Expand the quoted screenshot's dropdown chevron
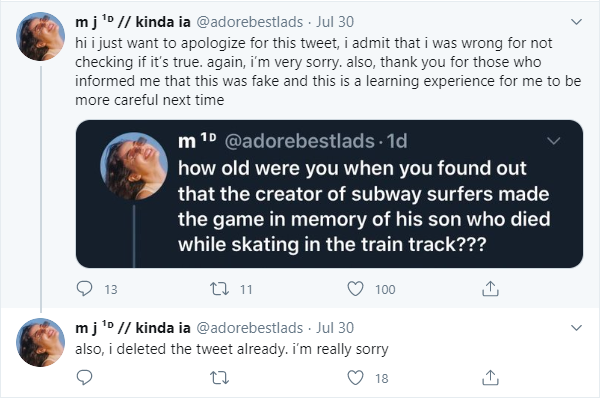This screenshot has width=601, height=398. pyautogui.click(x=553, y=141)
